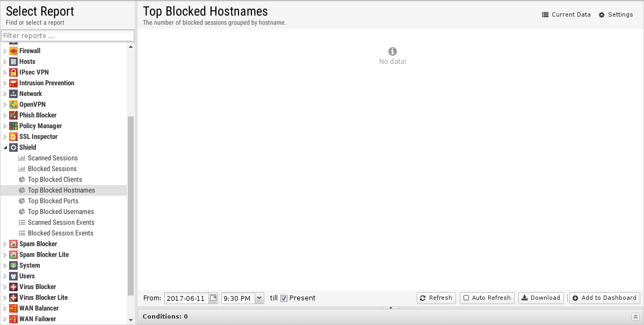The width and height of the screenshot is (644, 325).
Task: Expand the Spam Blocker tree node
Action: (5, 244)
